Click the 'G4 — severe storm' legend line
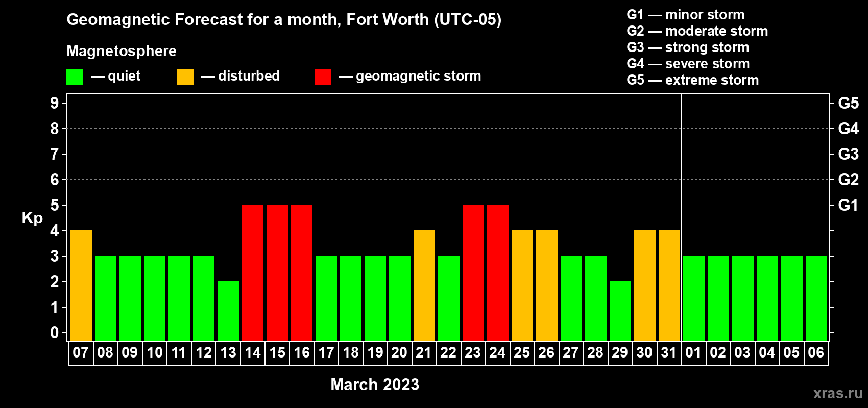This screenshot has width=868, height=408. click(688, 64)
